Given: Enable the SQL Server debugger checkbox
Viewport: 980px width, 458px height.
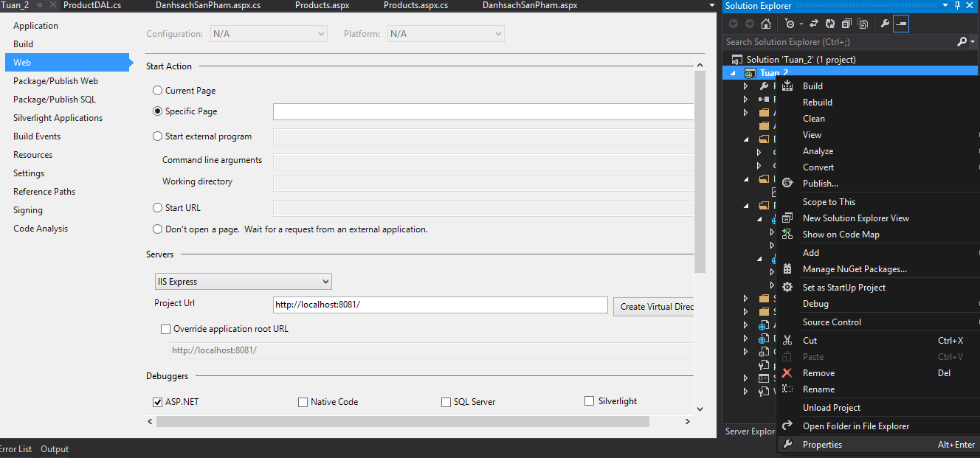Looking at the screenshot, I should 445,402.
